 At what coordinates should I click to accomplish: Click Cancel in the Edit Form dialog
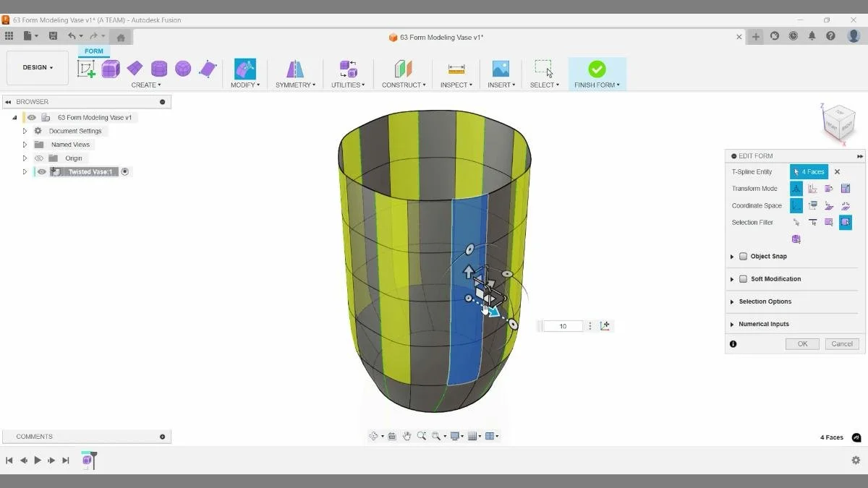[841, 343]
